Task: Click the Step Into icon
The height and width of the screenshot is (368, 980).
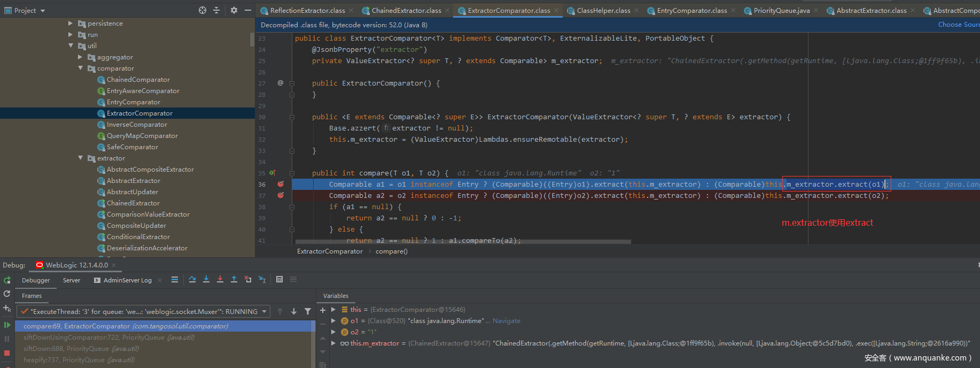Action: (206, 279)
